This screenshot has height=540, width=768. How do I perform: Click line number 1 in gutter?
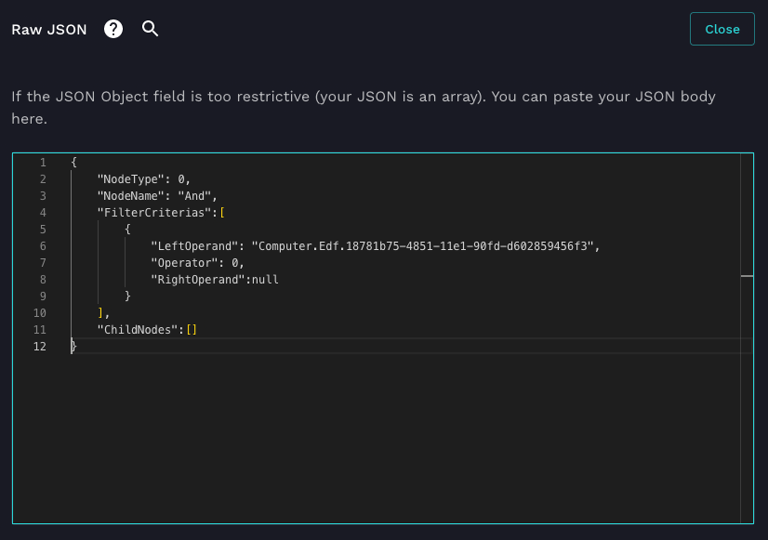click(x=43, y=162)
